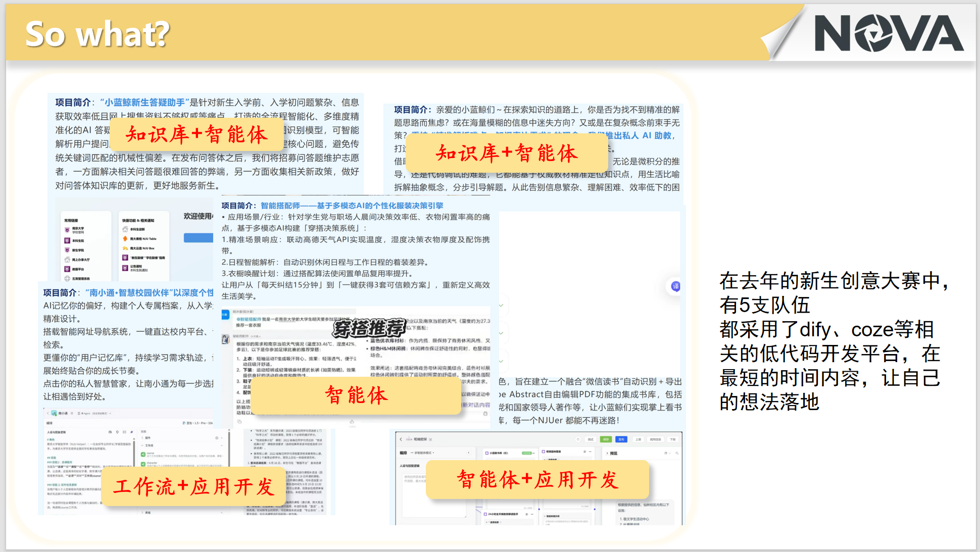Click the 五育管理系统 globe icon
Viewport: 980px width, 552px height.
[67, 278]
